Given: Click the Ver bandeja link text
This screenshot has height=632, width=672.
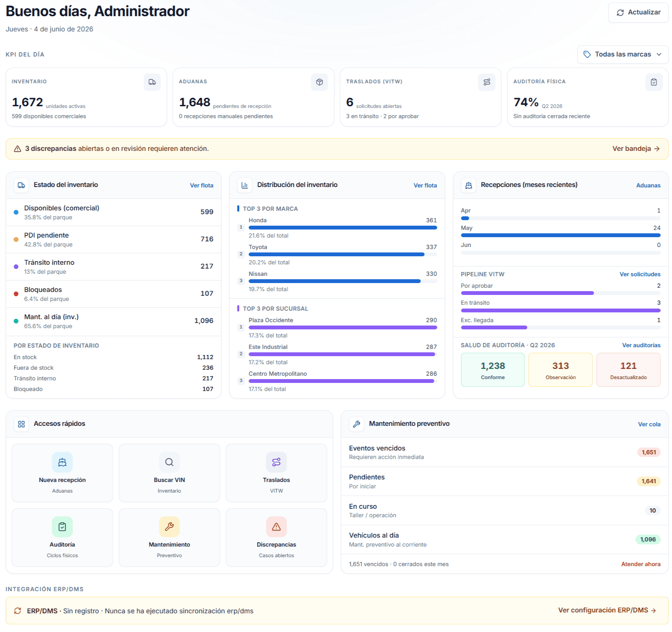Looking at the screenshot, I should click(632, 149).
